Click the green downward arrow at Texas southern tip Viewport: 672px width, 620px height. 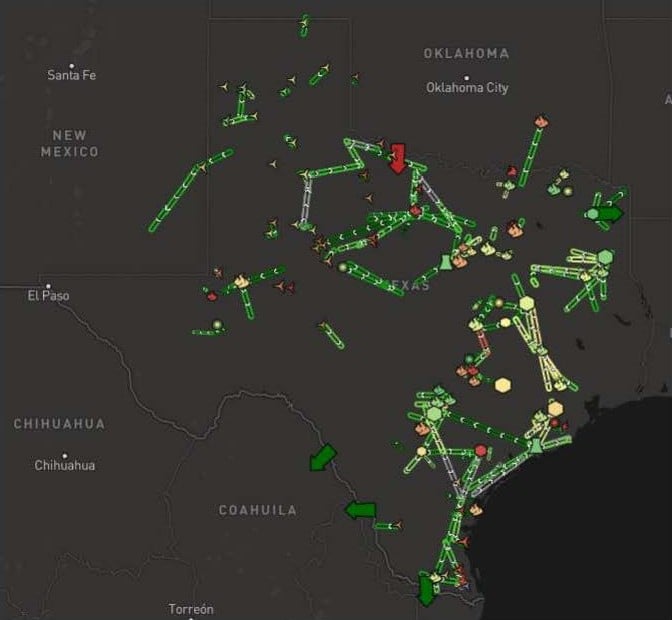(x=427, y=590)
